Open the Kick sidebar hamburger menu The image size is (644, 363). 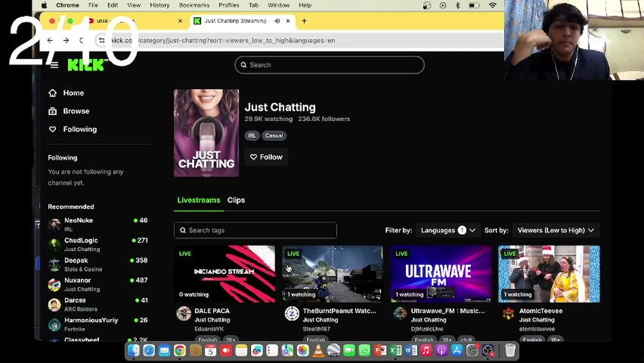54,65
